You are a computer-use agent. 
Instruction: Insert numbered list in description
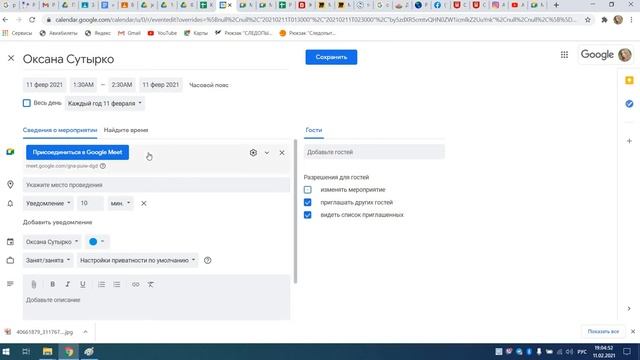click(101, 284)
